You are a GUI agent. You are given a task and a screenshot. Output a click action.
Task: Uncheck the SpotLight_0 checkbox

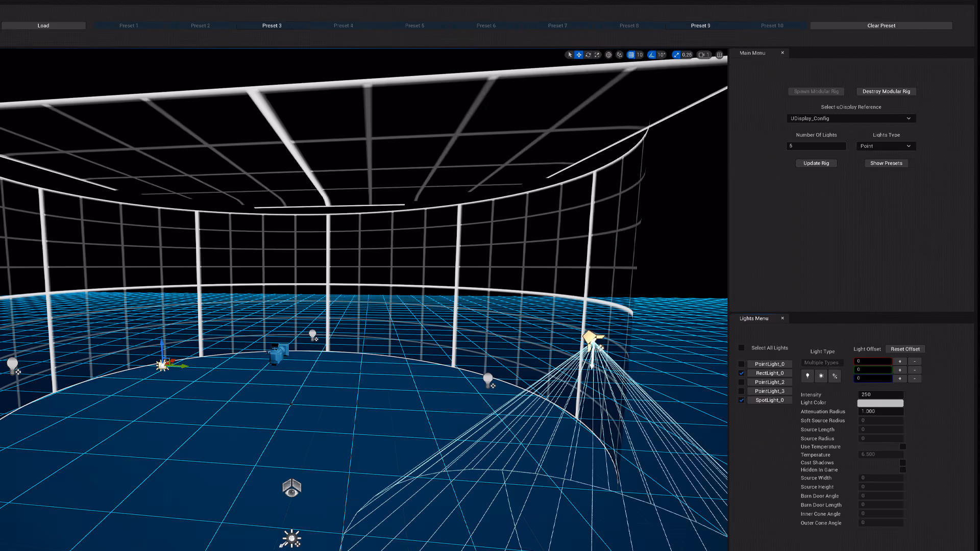pos(741,400)
